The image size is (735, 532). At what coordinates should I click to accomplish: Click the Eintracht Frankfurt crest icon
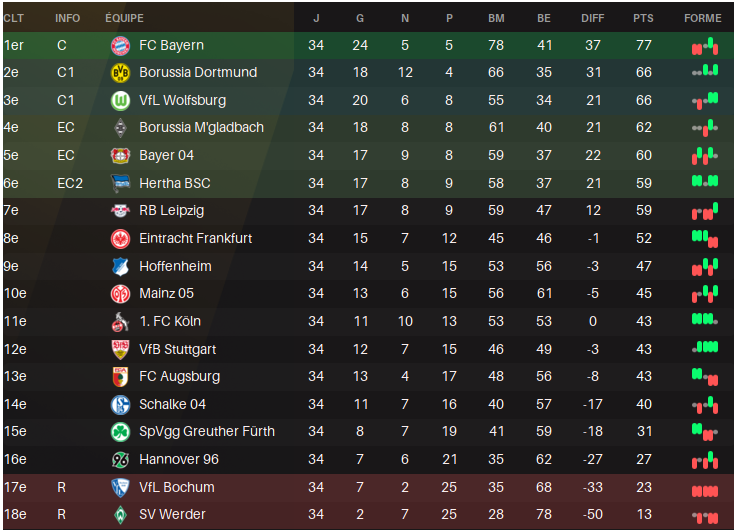121,239
